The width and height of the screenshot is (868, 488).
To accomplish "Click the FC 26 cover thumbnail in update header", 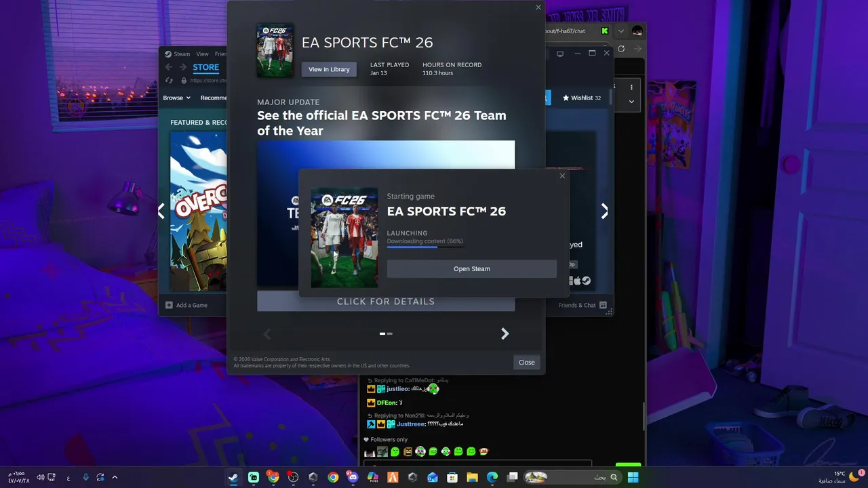I will click(275, 51).
